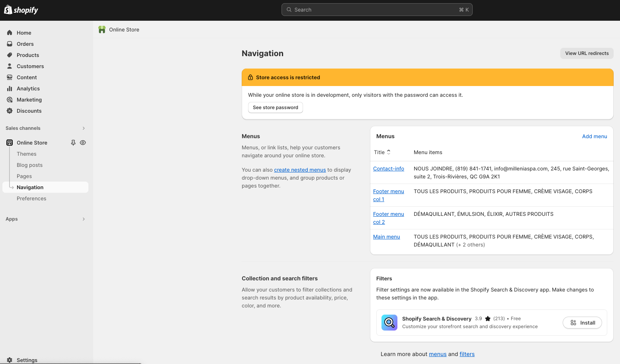Expand the Apps section chevron
Viewport: 620px width, 364px height.
coord(84,219)
